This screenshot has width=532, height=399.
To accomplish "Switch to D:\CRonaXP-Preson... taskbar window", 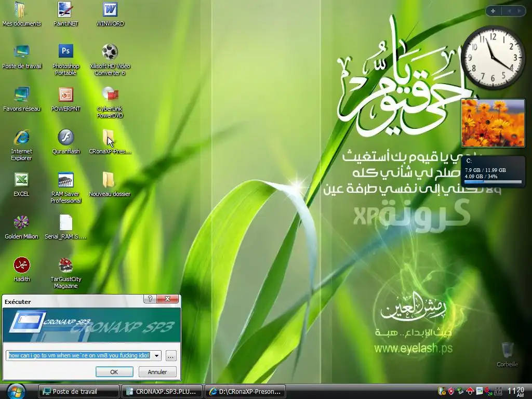I will coord(245,392).
